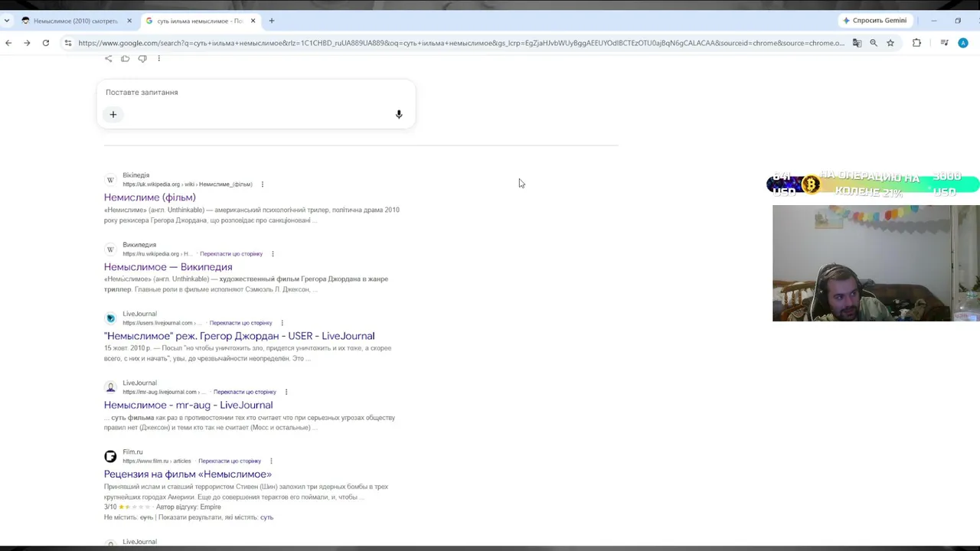Screen dimensions: 980x551
Task: Open the media control icon in toolbar
Action: point(944,43)
